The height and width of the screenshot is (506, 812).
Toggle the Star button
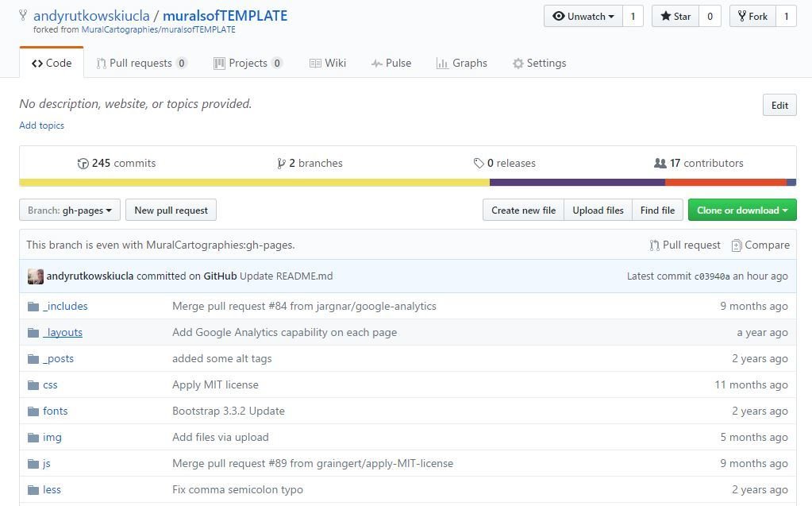click(675, 16)
